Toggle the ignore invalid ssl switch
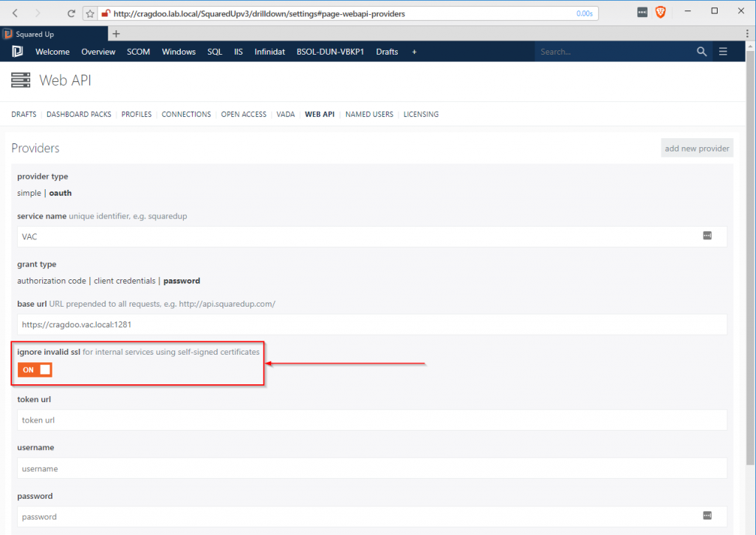This screenshot has height=535, width=756. point(35,370)
